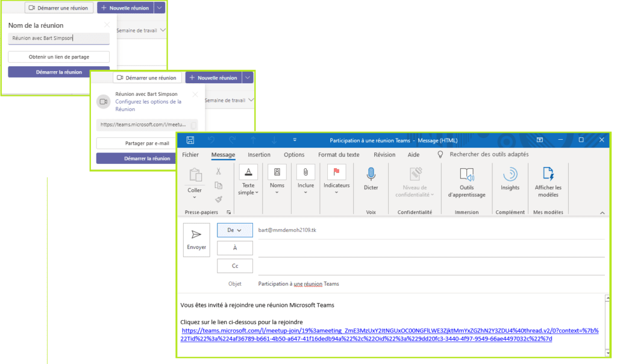This screenshot has height=364, width=617.
Task: Switch to the Options tab
Action: coord(294,155)
